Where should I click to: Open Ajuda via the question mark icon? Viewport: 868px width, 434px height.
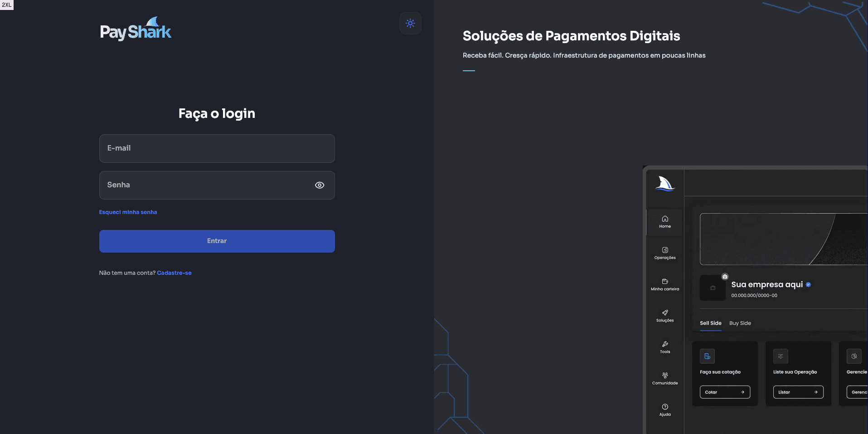pos(664,407)
